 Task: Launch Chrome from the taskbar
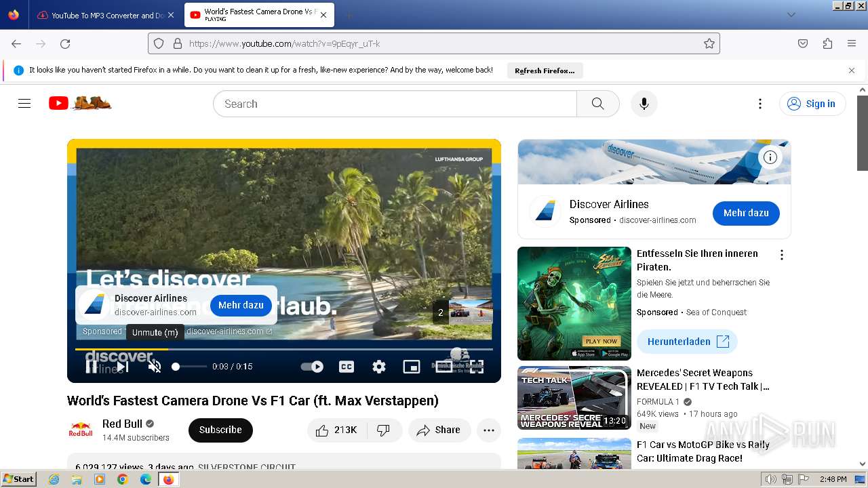(x=122, y=479)
